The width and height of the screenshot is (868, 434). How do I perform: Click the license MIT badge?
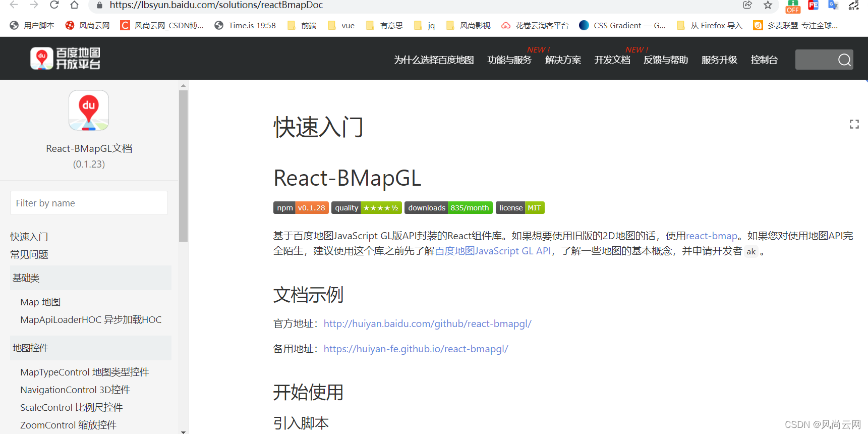pos(520,208)
